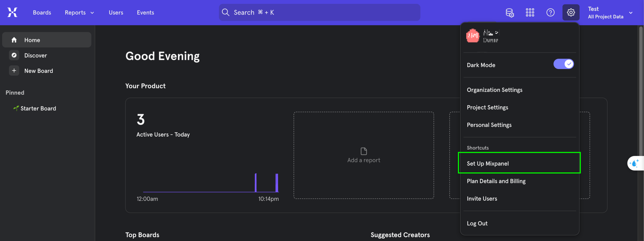
Task: Open Personal Settings
Action: pos(489,125)
